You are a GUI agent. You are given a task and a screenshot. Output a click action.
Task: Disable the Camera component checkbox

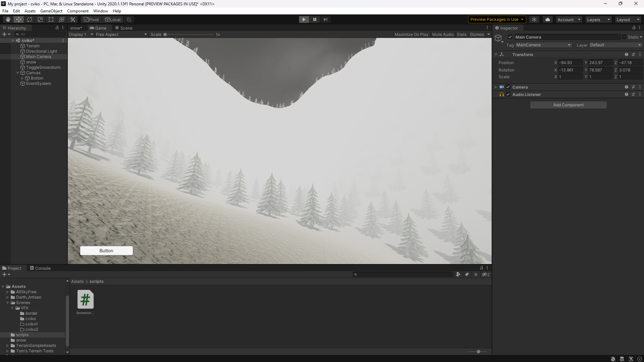pos(508,87)
